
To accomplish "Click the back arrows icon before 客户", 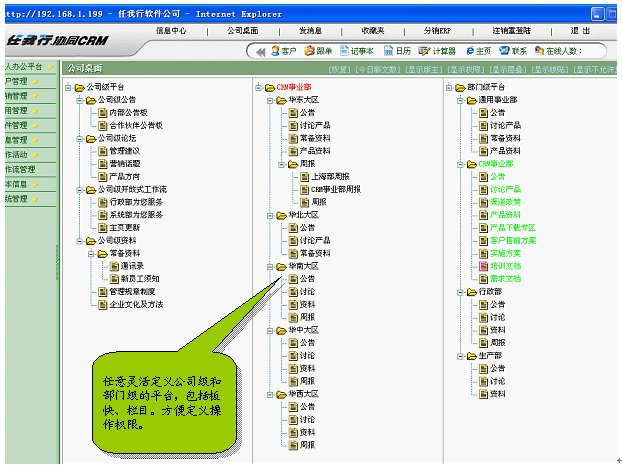I will click(x=261, y=50).
